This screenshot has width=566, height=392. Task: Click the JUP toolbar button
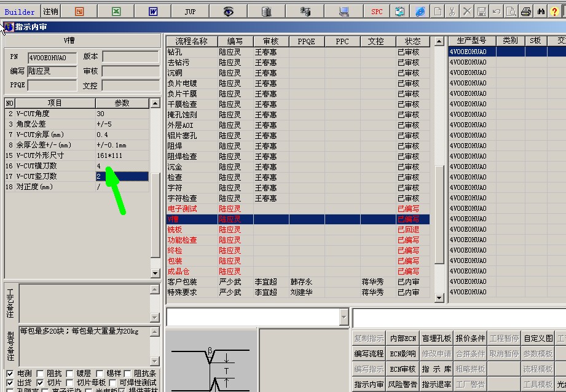click(191, 12)
